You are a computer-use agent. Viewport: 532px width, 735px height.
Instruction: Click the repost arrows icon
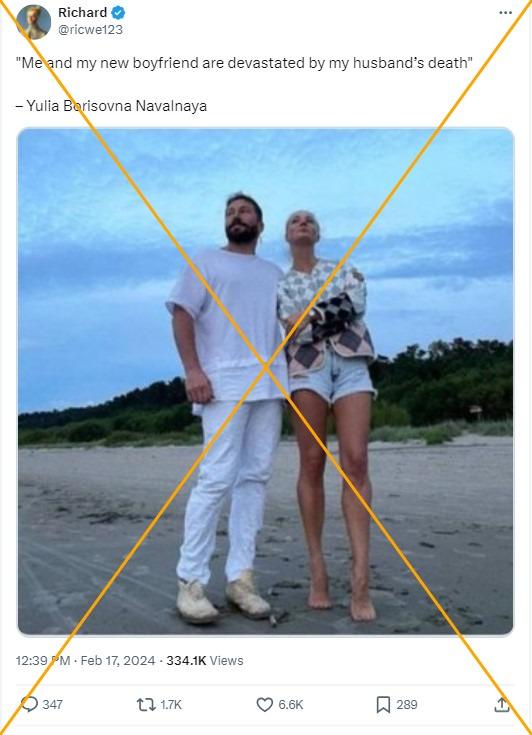(146, 705)
